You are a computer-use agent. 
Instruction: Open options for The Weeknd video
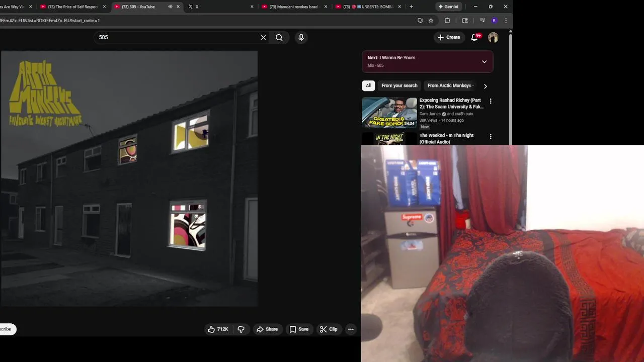(x=491, y=136)
